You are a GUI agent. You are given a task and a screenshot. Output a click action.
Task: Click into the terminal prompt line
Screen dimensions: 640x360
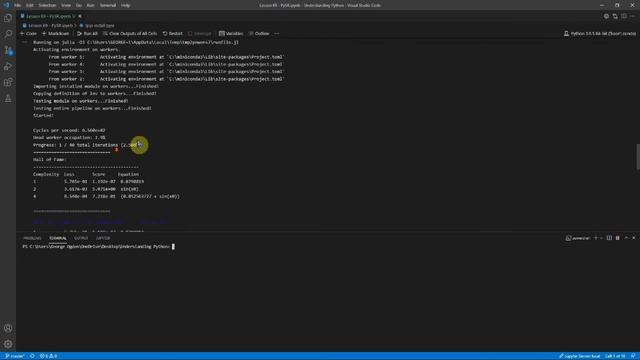pyautogui.click(x=98, y=247)
